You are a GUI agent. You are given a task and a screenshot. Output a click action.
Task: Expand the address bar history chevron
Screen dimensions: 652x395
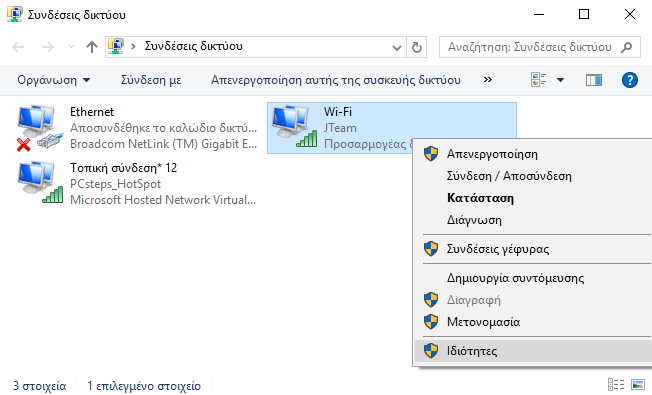[x=397, y=47]
